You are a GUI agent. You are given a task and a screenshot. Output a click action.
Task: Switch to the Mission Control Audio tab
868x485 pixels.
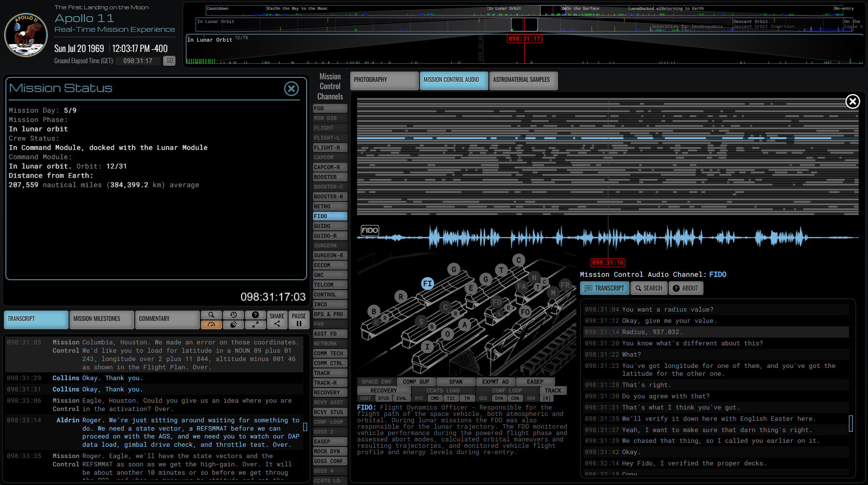(x=454, y=80)
